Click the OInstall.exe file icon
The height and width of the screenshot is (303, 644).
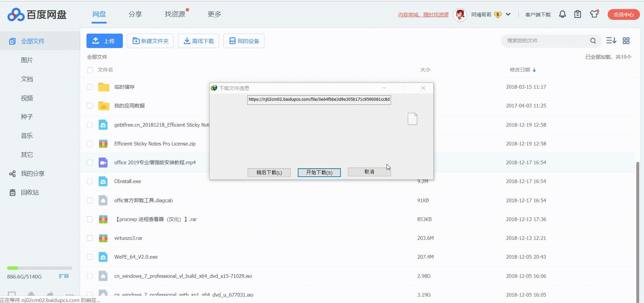(x=103, y=181)
